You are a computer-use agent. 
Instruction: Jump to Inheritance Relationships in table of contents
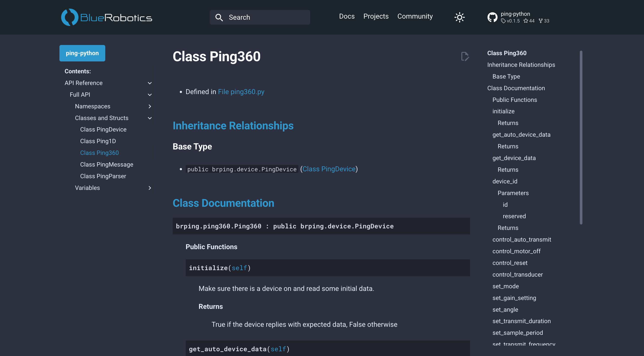521,65
